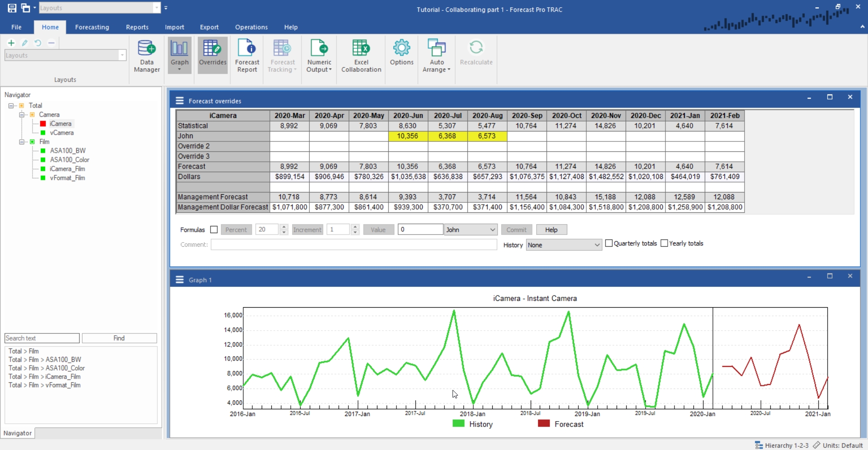Select the green vCamera node icon
The image size is (868, 450).
point(43,133)
